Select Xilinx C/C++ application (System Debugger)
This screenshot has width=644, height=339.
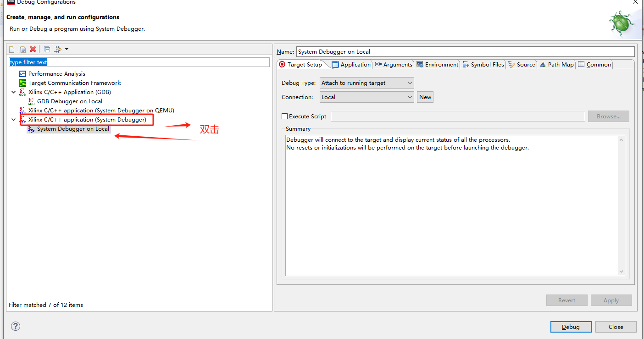[x=87, y=120]
